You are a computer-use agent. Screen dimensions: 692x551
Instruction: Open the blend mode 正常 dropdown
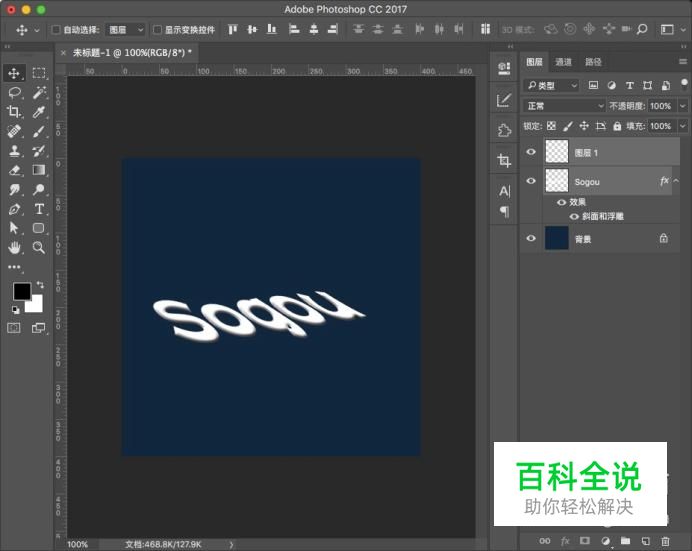click(x=565, y=106)
